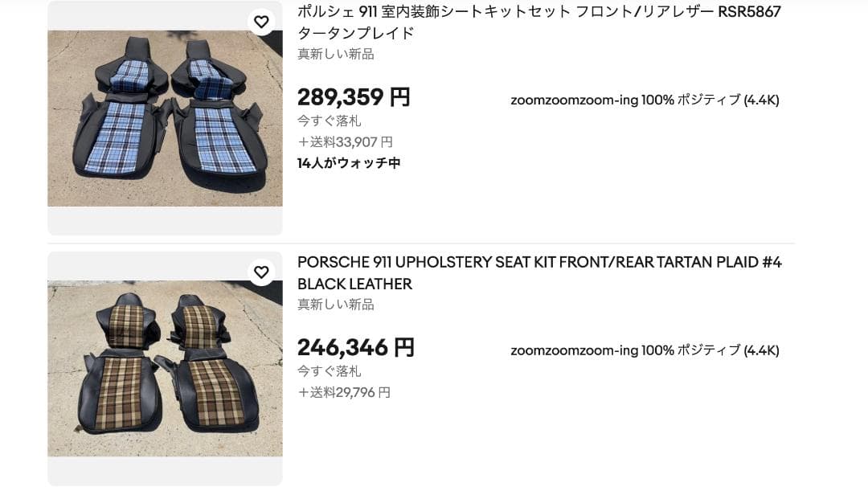Image resolution: width=868 pixels, height=487 pixels.
Task: Click 100% ポジティブ rating on second listing
Action: pyautogui.click(x=690, y=350)
